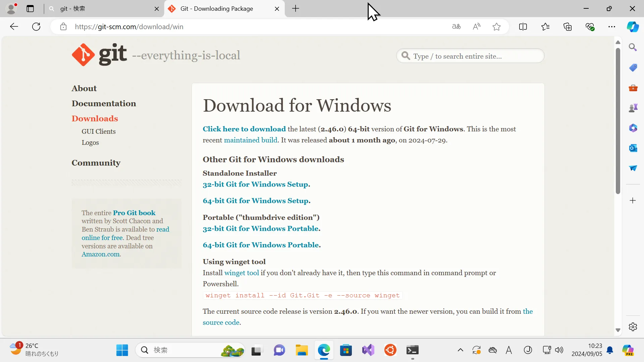Open sidebar settings gear icon
The height and width of the screenshot is (362, 644).
pos(633,327)
